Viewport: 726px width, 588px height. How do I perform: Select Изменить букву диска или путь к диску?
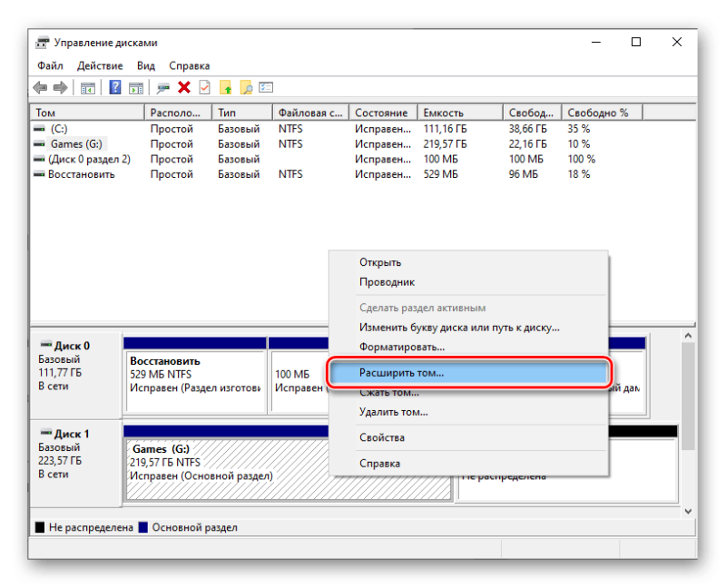(468, 328)
